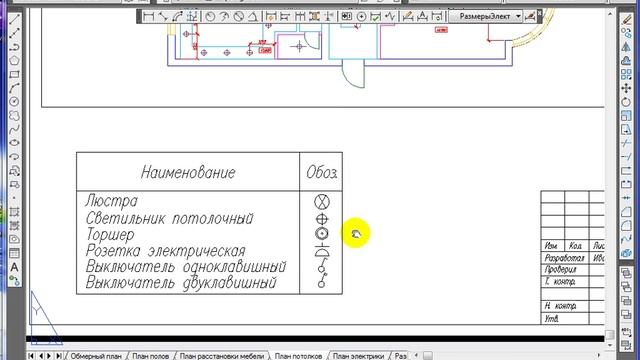640x360 pixels.
Task: Select the Construction Line tool
Action: [x=14, y=33]
